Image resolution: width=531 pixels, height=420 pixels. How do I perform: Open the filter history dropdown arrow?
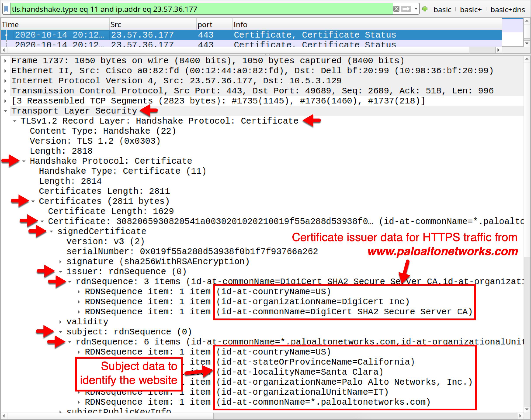pyautogui.click(x=416, y=9)
